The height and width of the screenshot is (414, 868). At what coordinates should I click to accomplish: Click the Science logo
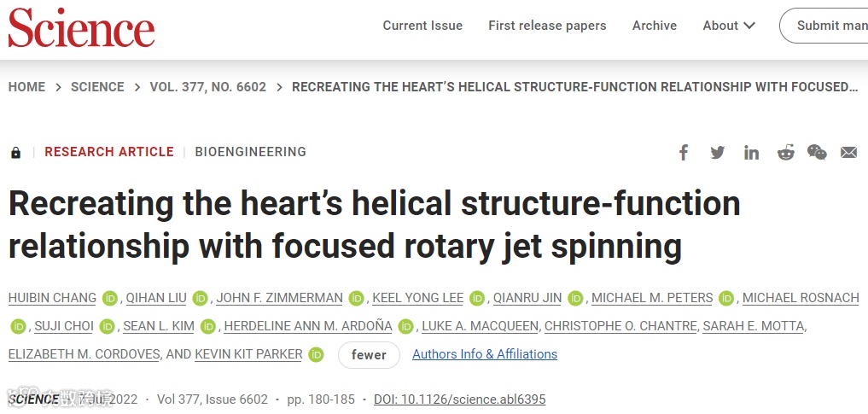tap(82, 27)
